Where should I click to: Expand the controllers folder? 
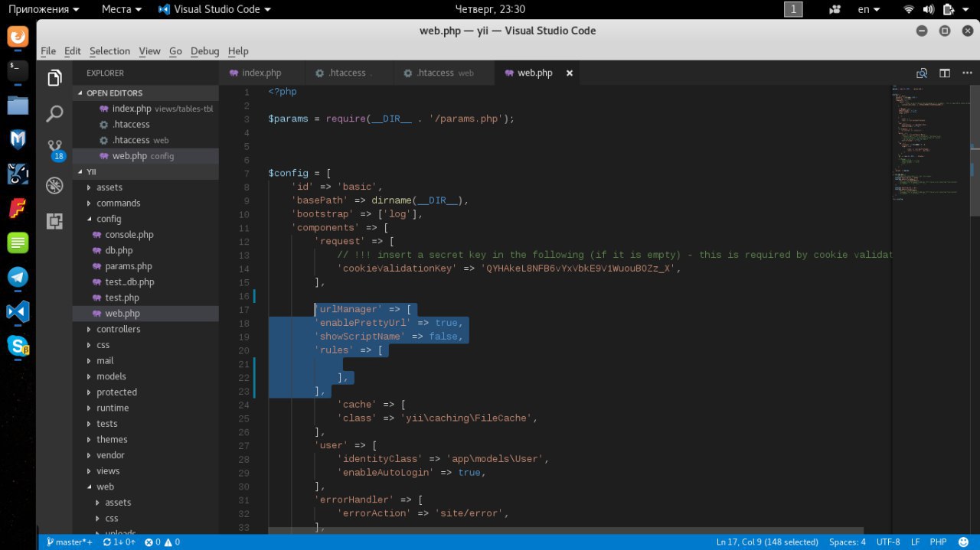(118, 329)
